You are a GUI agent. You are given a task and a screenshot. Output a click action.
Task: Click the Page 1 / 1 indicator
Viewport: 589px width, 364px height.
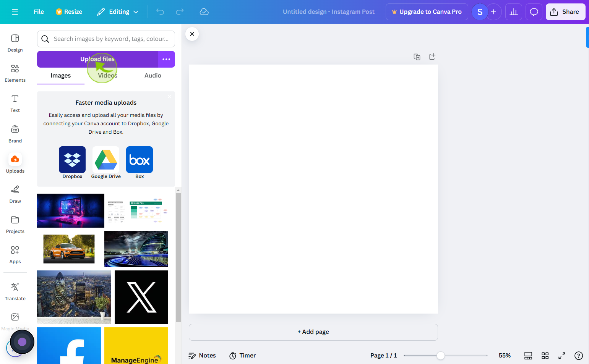coord(383,356)
